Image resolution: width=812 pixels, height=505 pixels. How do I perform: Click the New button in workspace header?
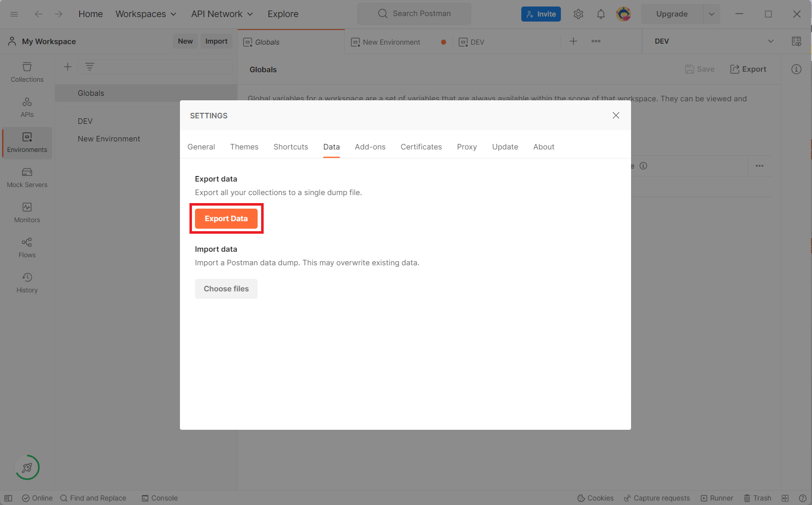[x=185, y=41]
